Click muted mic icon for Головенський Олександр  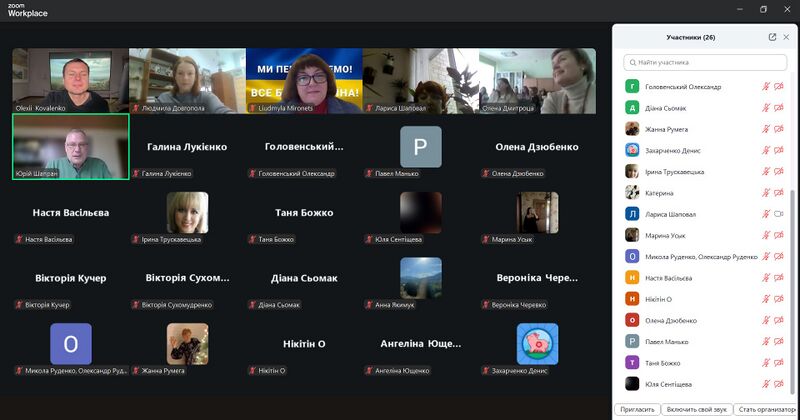[x=766, y=87]
